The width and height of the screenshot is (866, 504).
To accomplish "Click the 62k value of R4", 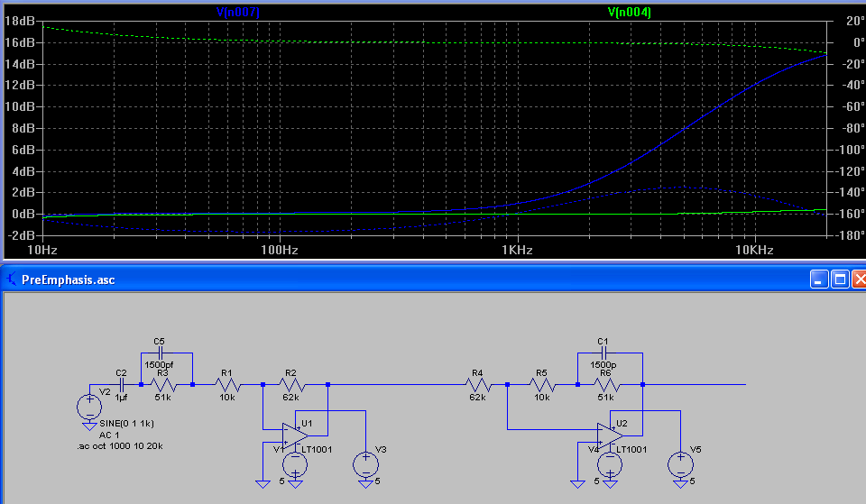I will (x=477, y=398).
